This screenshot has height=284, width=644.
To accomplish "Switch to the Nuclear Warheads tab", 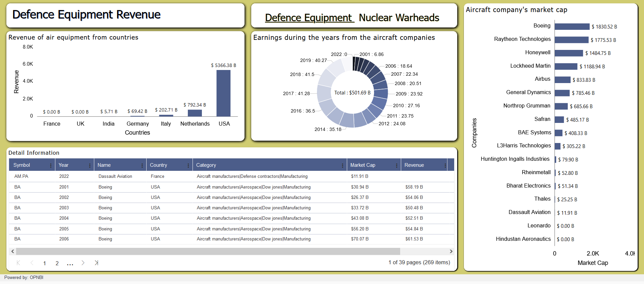I will point(399,17).
